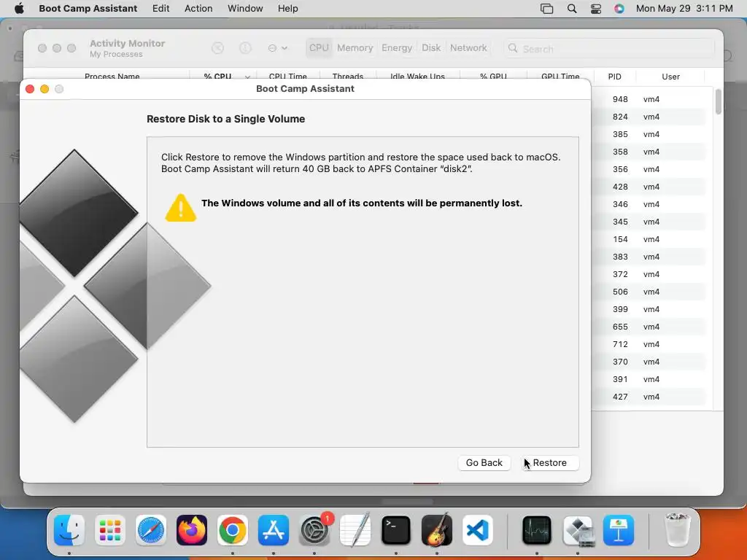Image resolution: width=747 pixels, height=560 pixels.
Task: Sort by User column in Activity Monitor
Action: click(670, 77)
